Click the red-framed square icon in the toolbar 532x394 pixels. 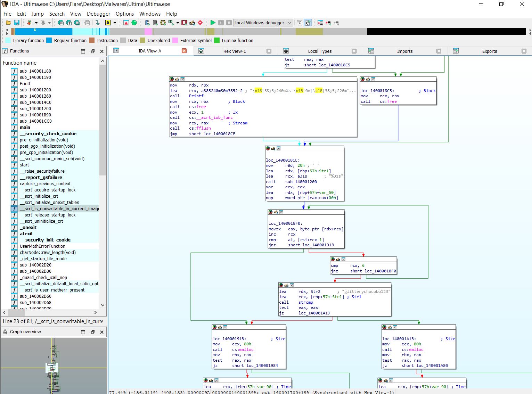(184, 23)
